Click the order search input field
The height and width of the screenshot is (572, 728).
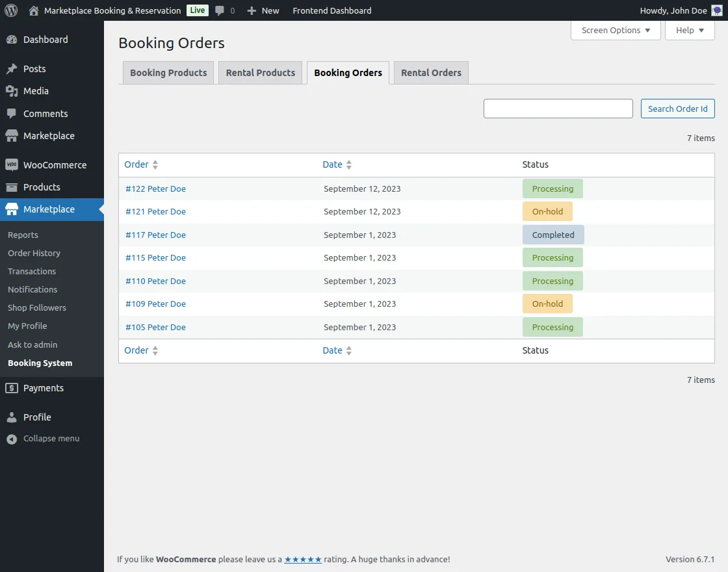click(x=558, y=108)
